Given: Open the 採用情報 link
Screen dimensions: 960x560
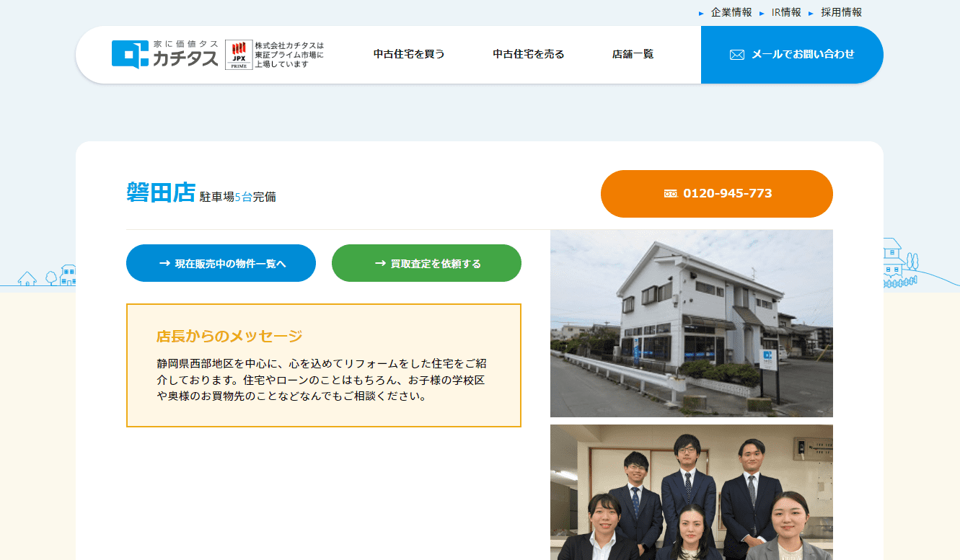Looking at the screenshot, I should pyautogui.click(x=841, y=12).
